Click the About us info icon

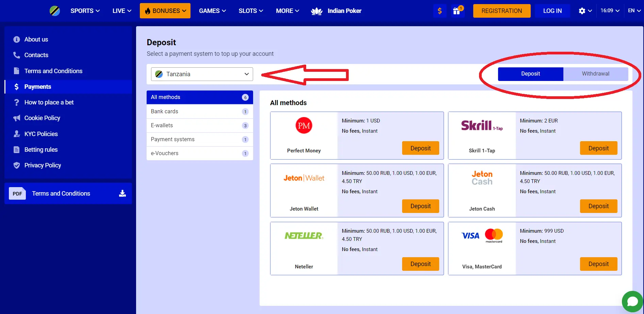16,39
